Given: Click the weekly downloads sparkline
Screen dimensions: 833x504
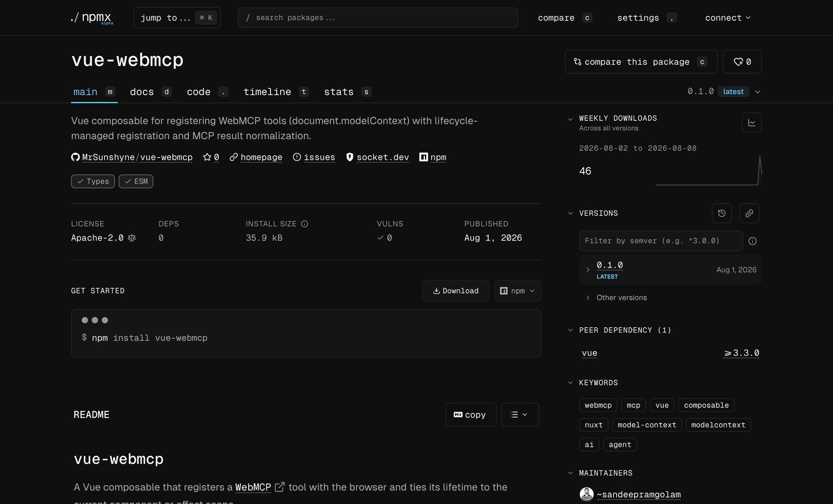Looking at the screenshot, I should 709,171.
